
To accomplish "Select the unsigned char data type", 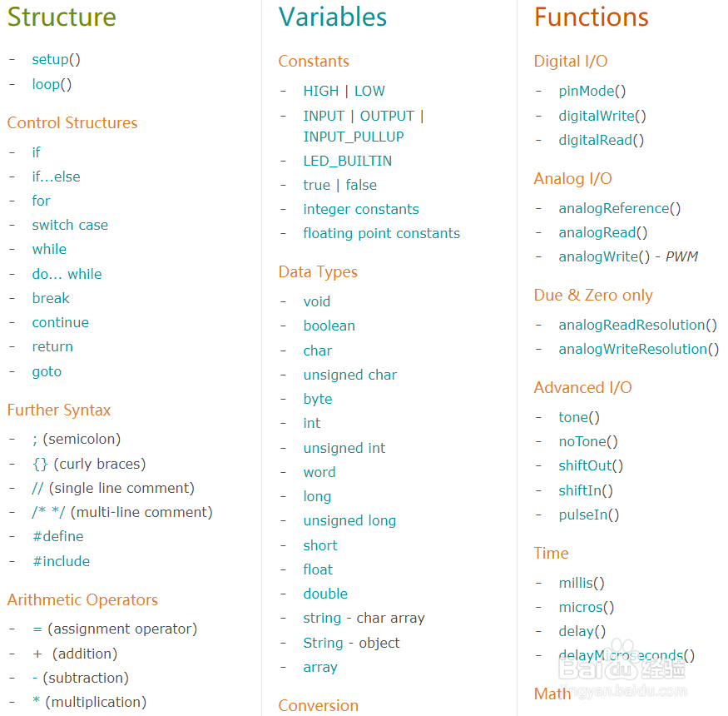I will click(350, 375).
